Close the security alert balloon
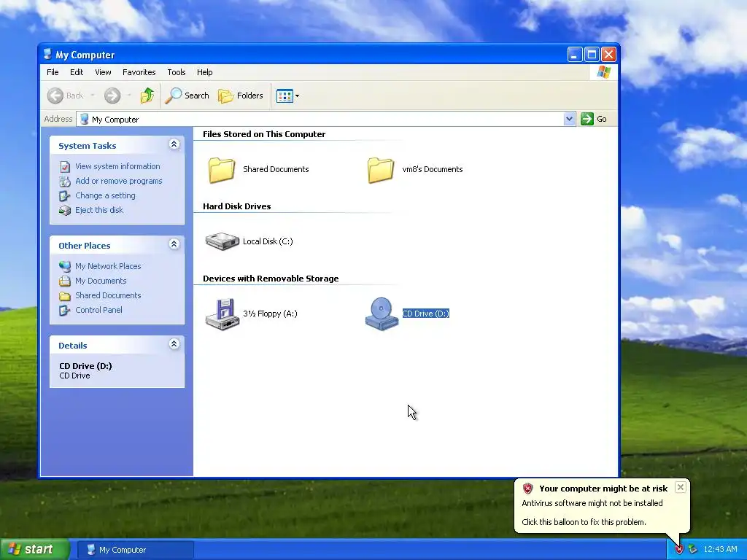Image resolution: width=747 pixels, height=560 pixels. click(681, 486)
